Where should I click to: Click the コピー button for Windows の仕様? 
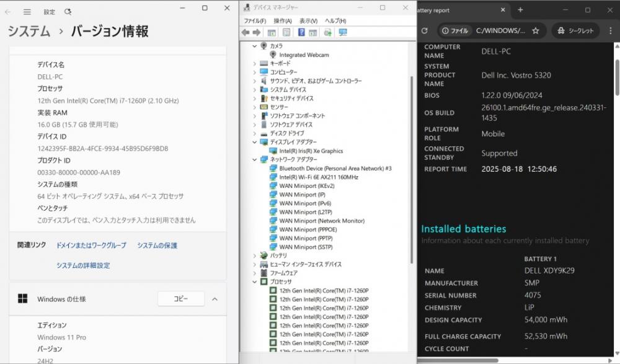(x=180, y=299)
